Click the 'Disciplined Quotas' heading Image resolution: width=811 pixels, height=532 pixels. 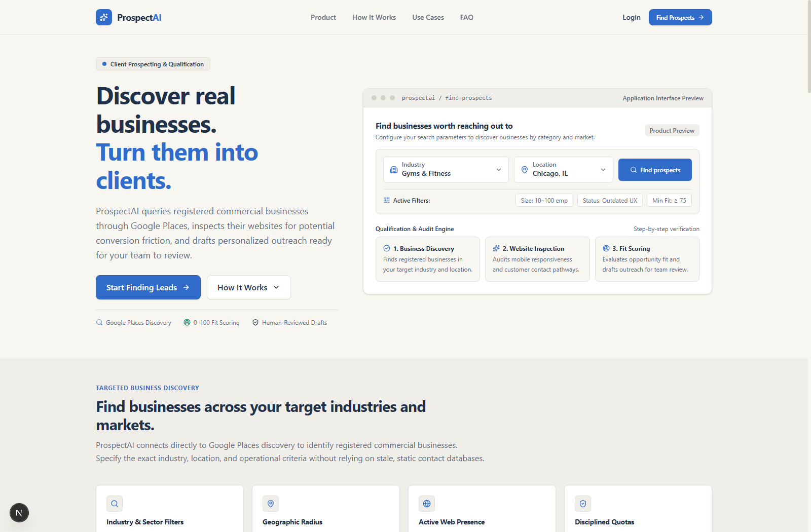point(604,522)
